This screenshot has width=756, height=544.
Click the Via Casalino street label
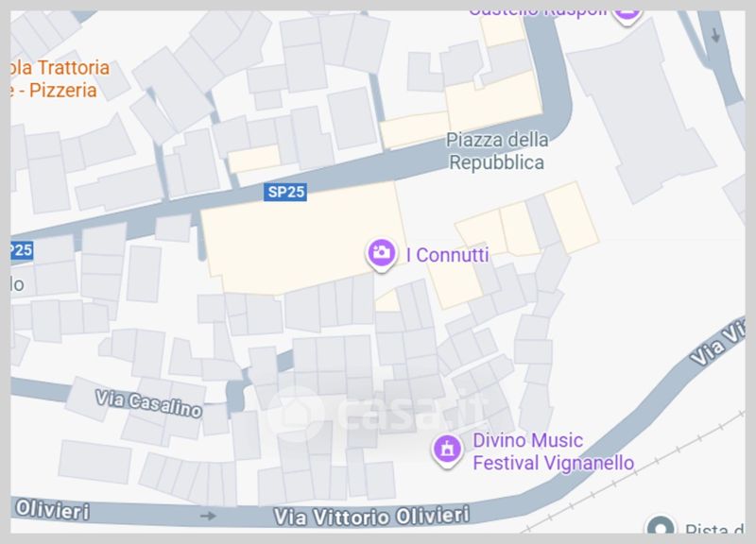pos(148,404)
